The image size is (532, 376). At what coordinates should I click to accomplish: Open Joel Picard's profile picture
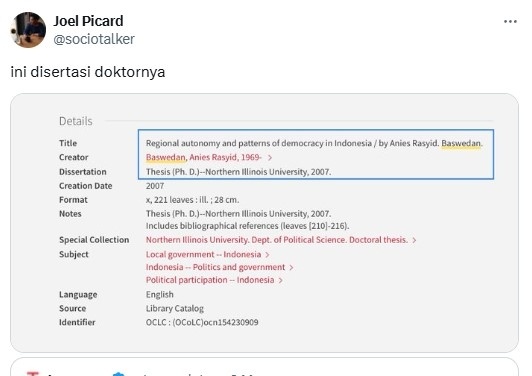[28, 30]
